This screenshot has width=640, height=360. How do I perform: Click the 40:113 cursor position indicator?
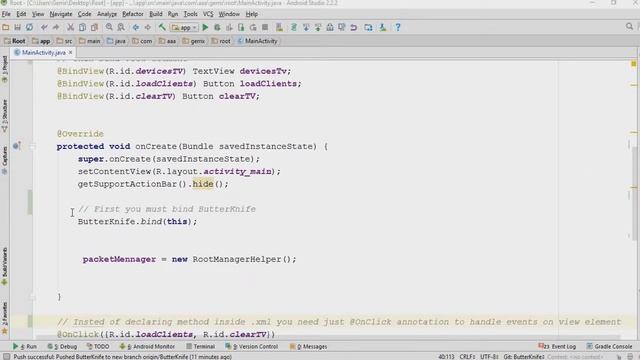pos(446,357)
